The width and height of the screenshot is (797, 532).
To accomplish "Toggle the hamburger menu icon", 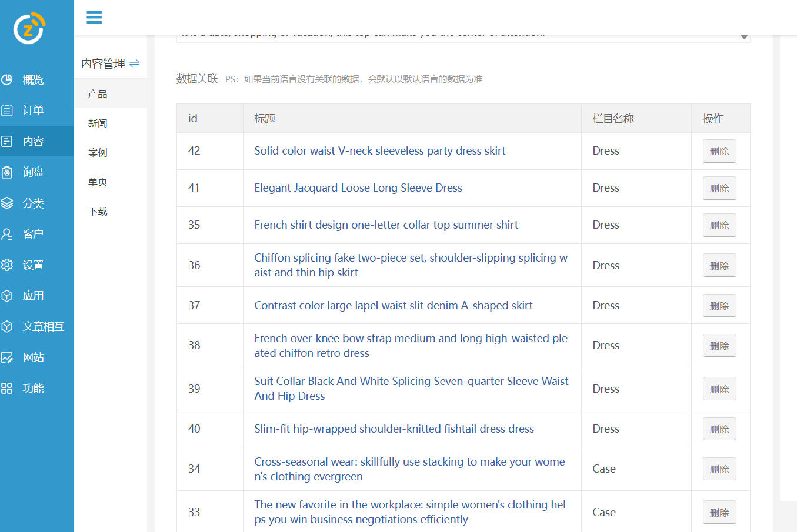I will [94, 17].
